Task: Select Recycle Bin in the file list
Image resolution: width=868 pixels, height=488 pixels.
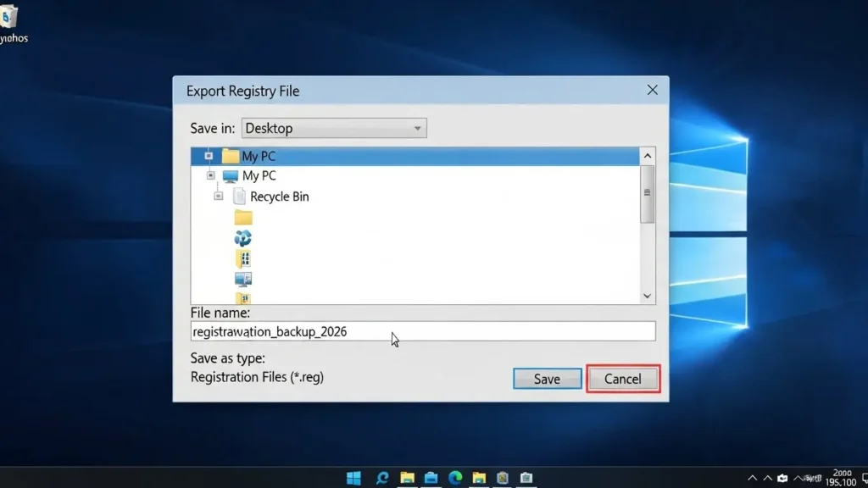Action: coord(279,197)
